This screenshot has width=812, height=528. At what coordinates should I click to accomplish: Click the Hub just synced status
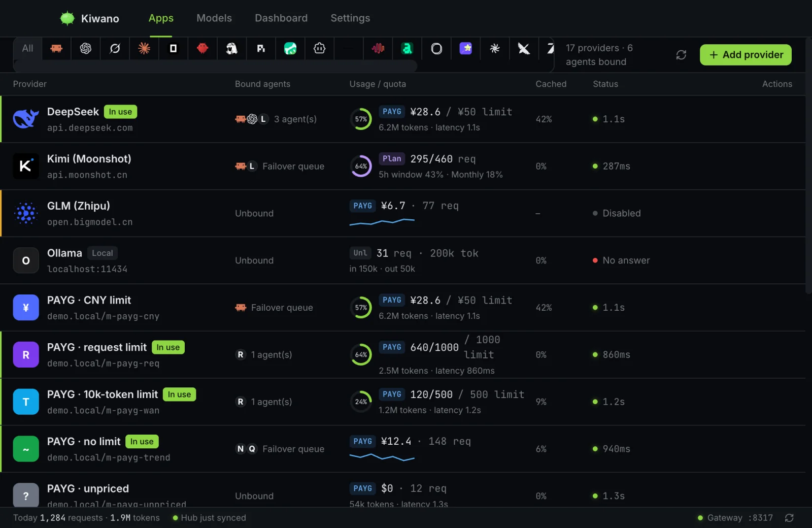[209, 518]
